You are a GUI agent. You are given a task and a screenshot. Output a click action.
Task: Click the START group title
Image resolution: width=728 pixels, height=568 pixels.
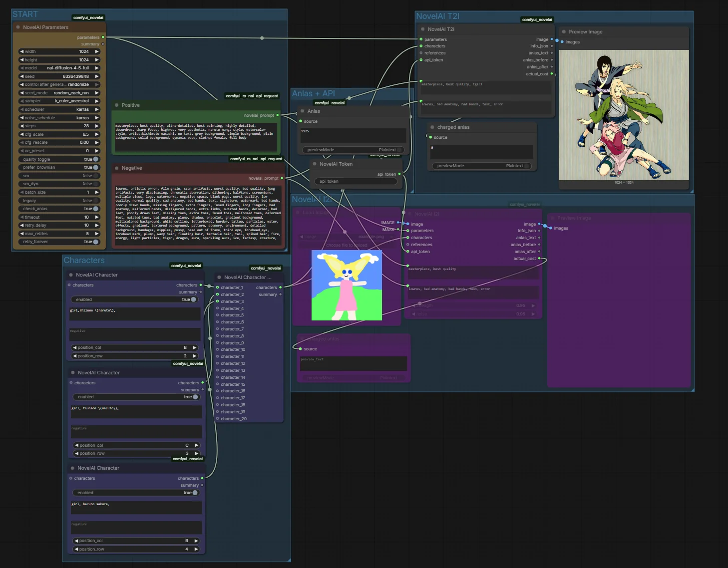[25, 14]
